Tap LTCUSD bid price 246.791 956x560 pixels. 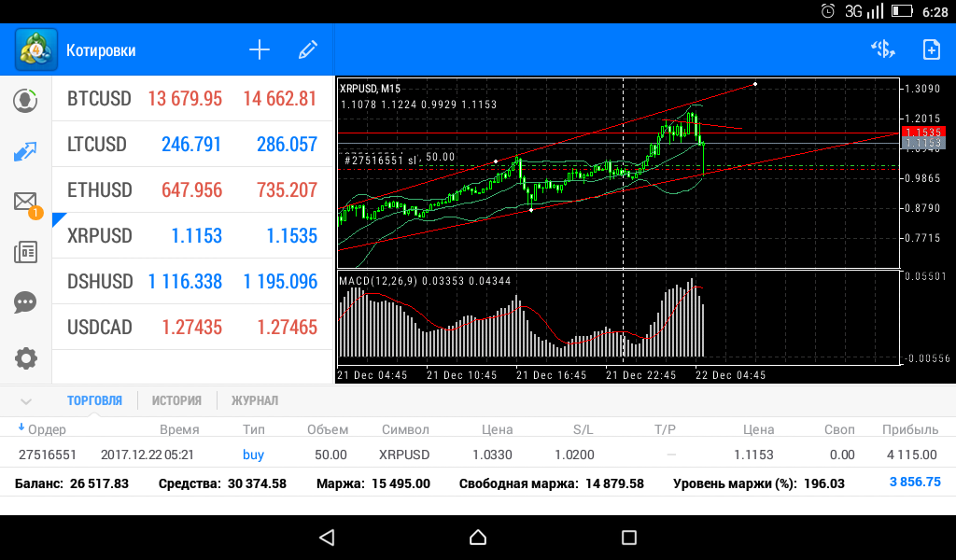(x=191, y=145)
